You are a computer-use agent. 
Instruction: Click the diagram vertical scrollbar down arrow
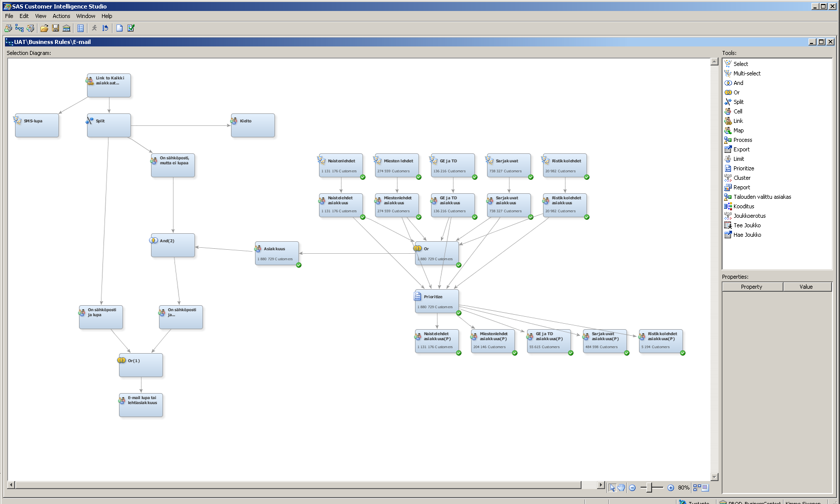point(714,477)
